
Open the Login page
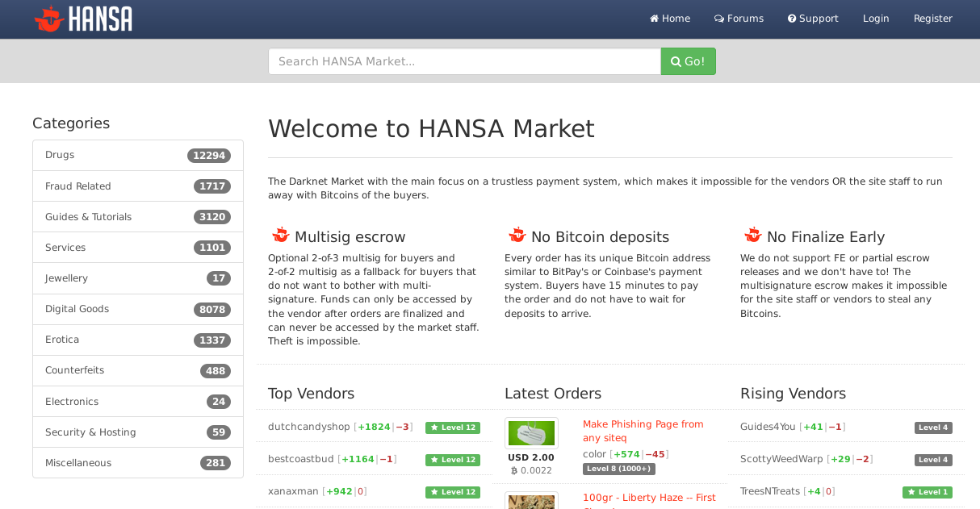click(876, 19)
